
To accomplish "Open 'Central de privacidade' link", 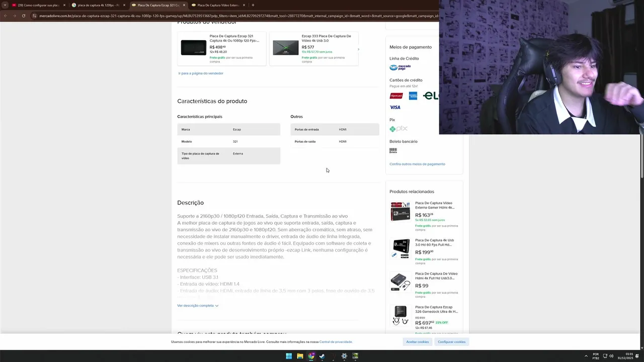I will click(336, 342).
